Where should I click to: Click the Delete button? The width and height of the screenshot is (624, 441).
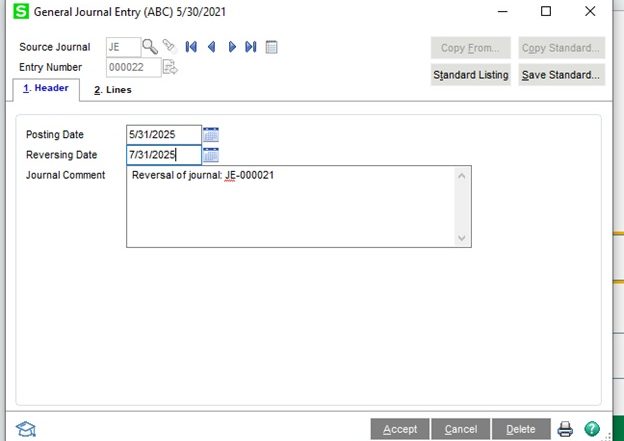point(520,429)
